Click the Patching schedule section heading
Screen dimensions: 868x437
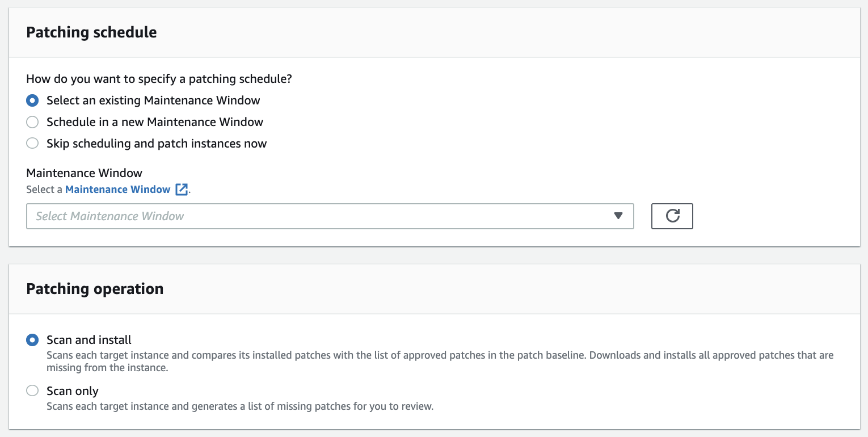91,32
